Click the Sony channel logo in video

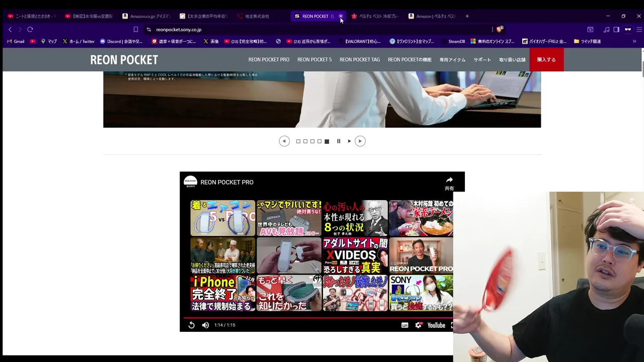tap(190, 182)
